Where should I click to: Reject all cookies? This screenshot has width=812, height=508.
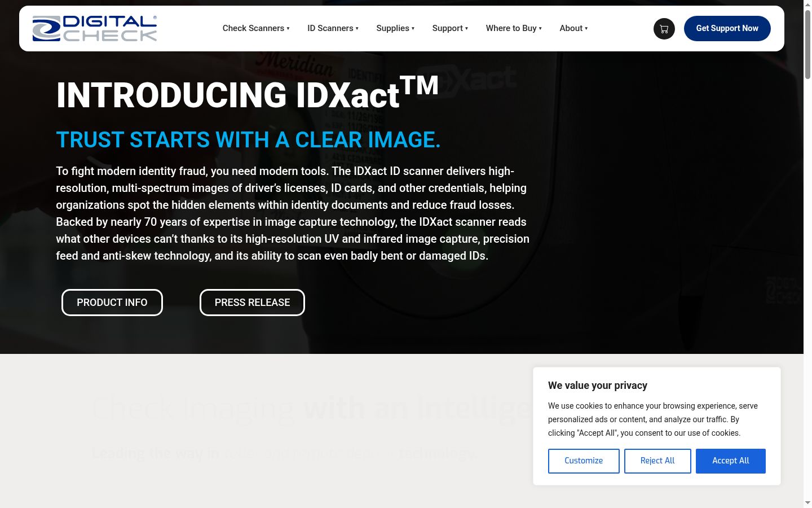pos(657,461)
